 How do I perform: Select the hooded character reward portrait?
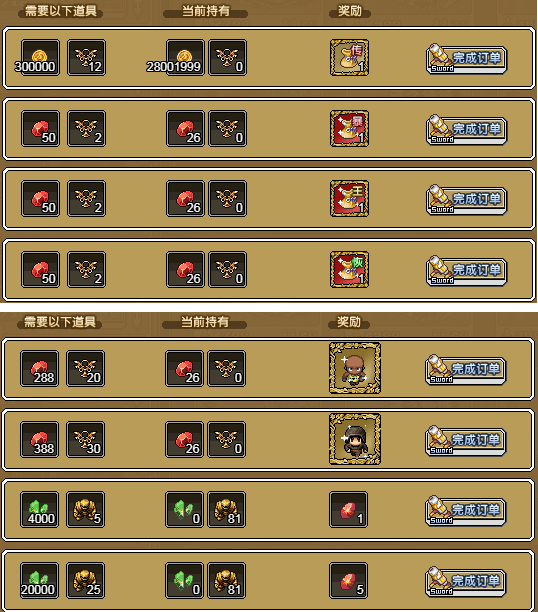355,439
